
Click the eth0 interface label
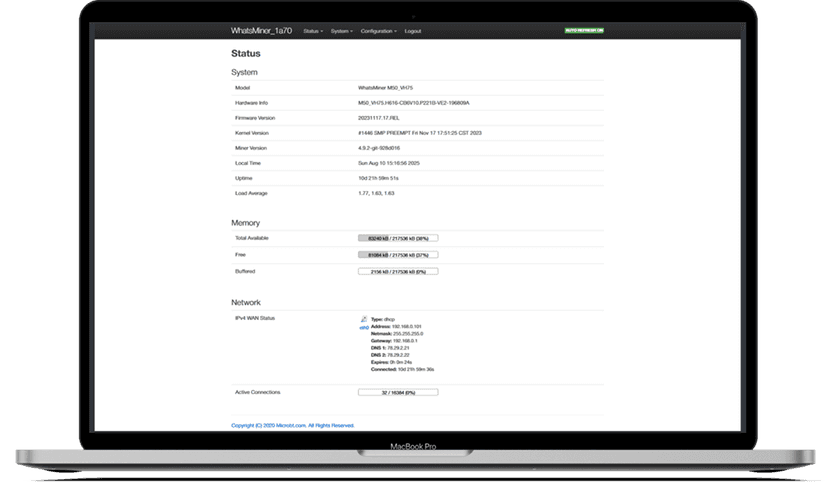pyautogui.click(x=363, y=327)
